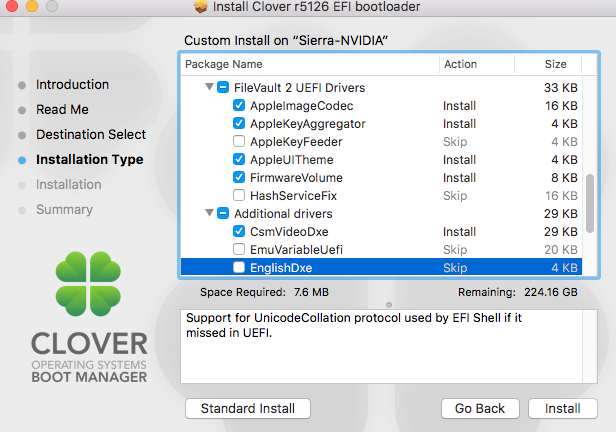
Task: Select the AppleUITheme row label
Action: pyautogui.click(x=292, y=160)
